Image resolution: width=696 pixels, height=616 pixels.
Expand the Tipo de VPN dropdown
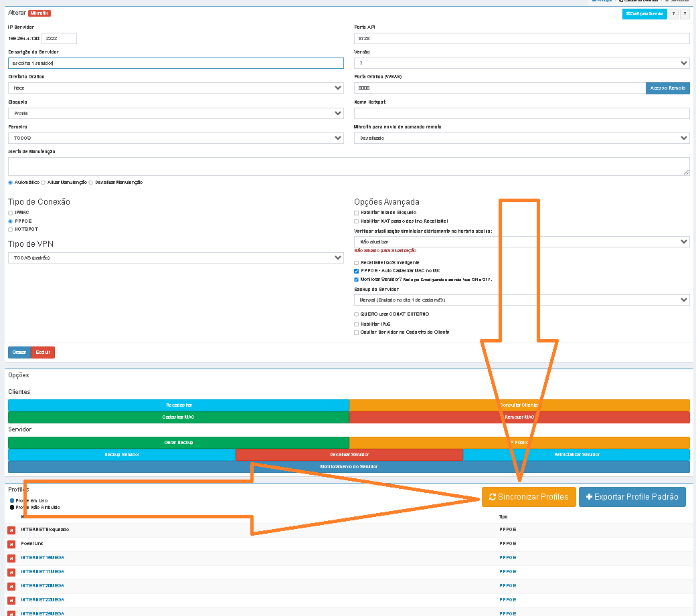pyautogui.click(x=175, y=258)
